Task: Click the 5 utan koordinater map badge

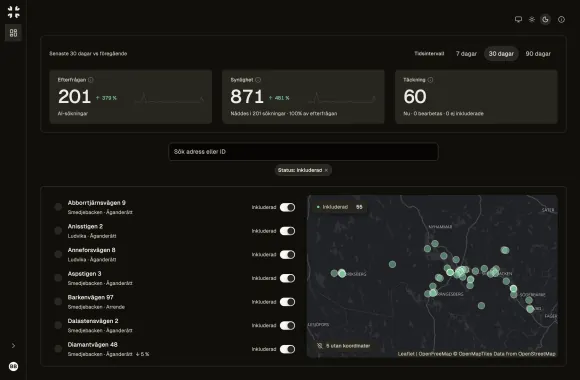Action: pyautogui.click(x=343, y=346)
